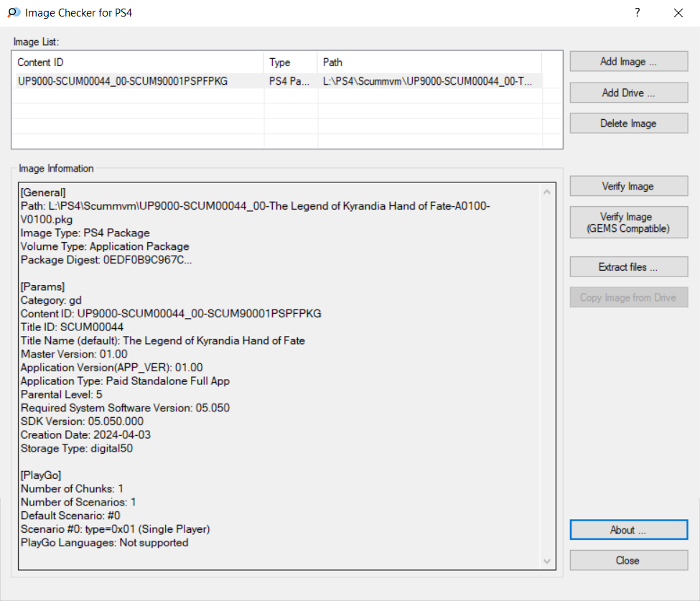Open the Extract files dialog
The width and height of the screenshot is (700, 601).
point(629,266)
